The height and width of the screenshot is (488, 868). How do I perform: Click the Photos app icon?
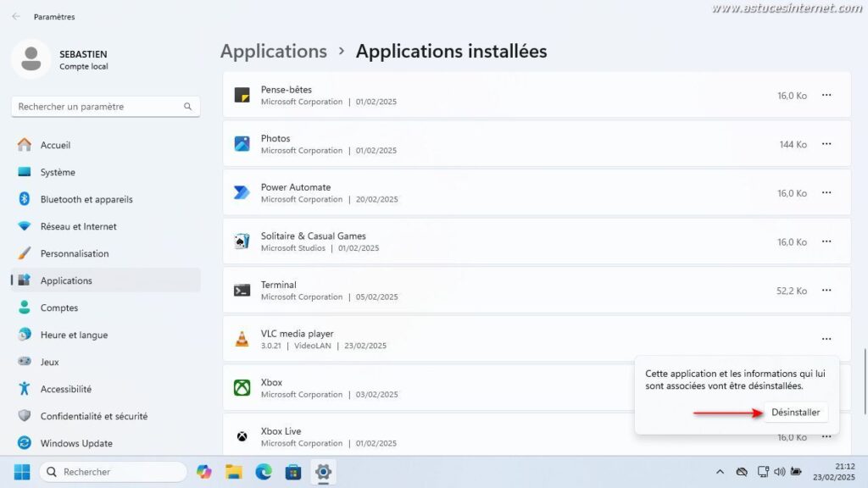pos(242,143)
